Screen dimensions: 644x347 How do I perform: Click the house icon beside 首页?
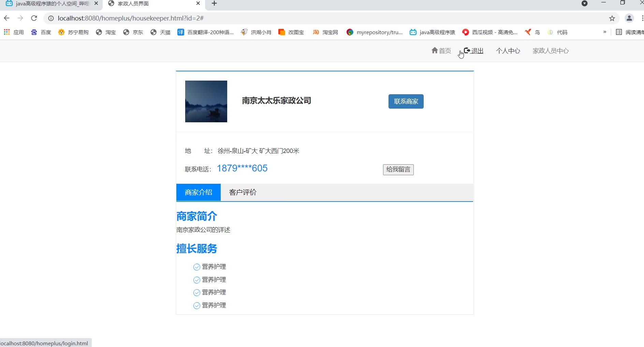click(x=435, y=51)
